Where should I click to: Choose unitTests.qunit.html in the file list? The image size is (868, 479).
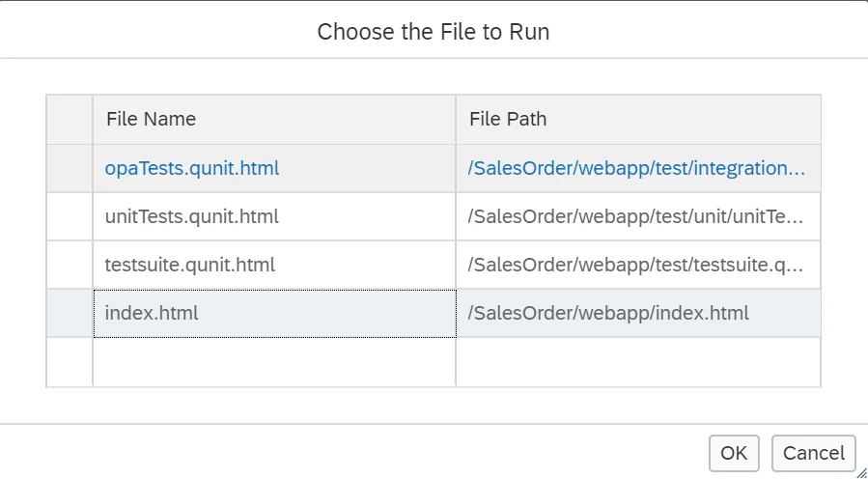coord(191,216)
